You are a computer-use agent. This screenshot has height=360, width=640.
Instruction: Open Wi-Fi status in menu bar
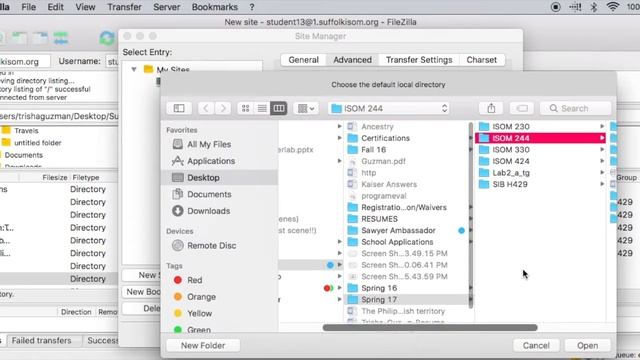(613, 7)
